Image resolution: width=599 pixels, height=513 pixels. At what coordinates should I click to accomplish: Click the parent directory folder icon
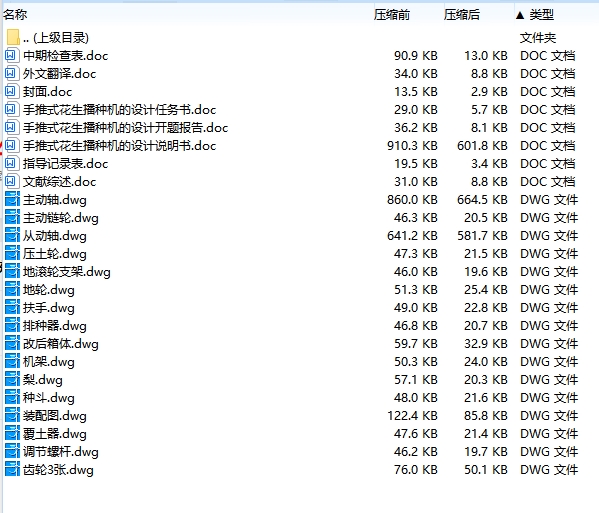[x=13, y=37]
